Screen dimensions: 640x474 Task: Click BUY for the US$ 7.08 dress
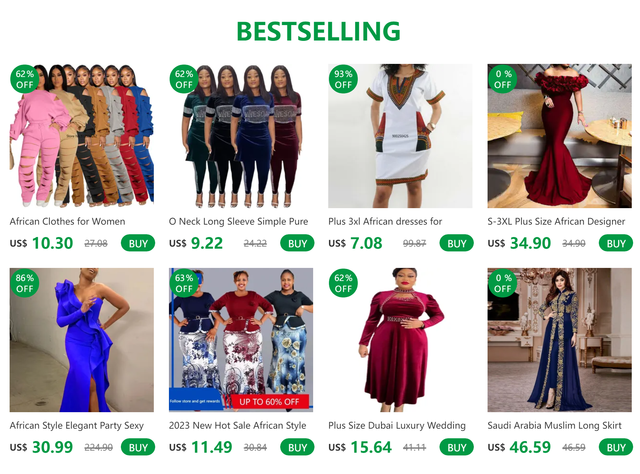click(456, 243)
